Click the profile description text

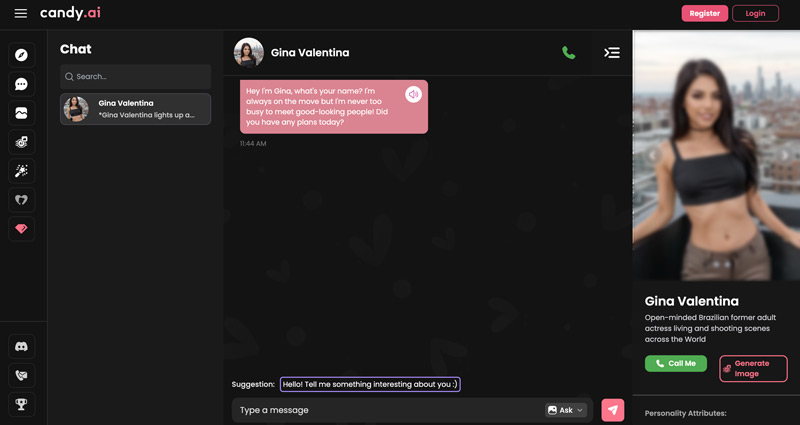coord(710,328)
